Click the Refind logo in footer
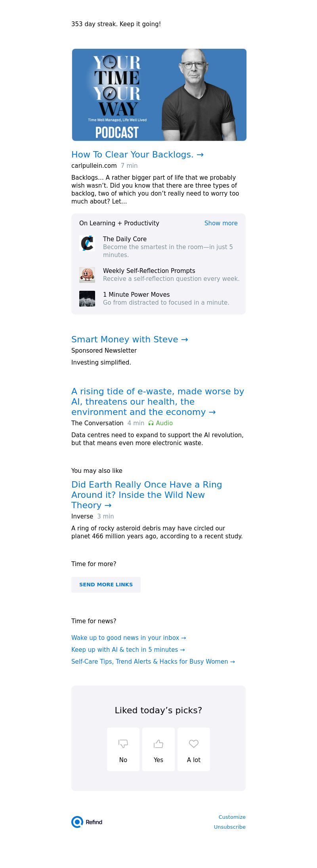This screenshot has height=868, width=317. (87, 822)
